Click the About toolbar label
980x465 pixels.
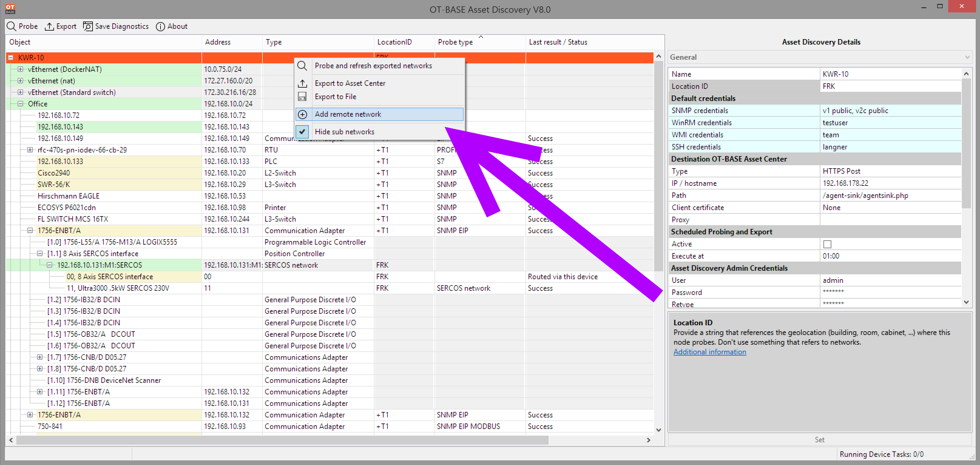(177, 26)
